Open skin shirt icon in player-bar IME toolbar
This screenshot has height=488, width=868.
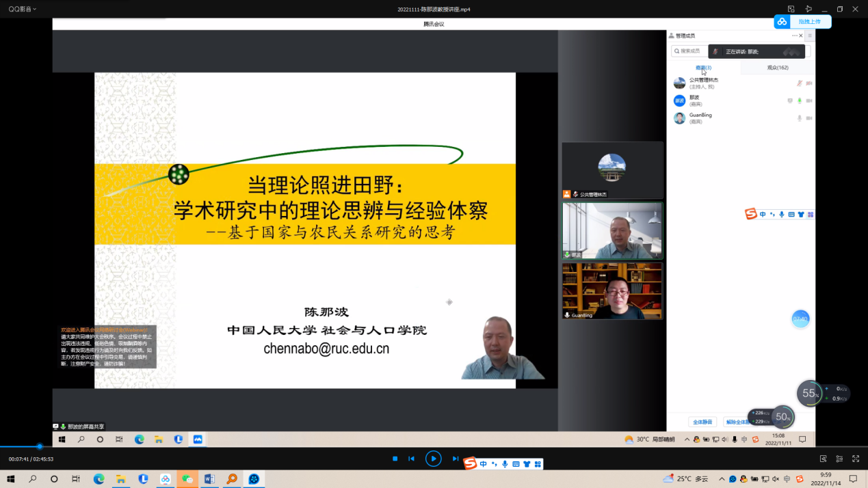pyautogui.click(x=527, y=464)
